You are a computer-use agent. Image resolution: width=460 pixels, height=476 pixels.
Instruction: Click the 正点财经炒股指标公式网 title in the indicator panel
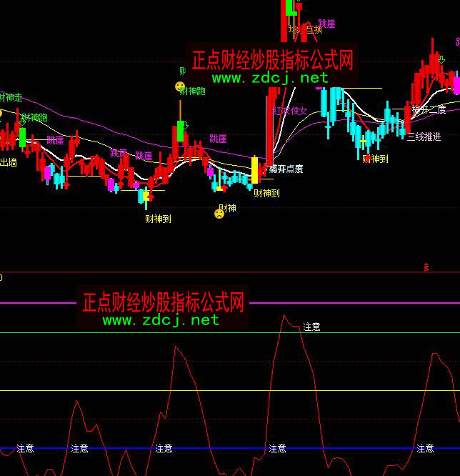coord(164,302)
